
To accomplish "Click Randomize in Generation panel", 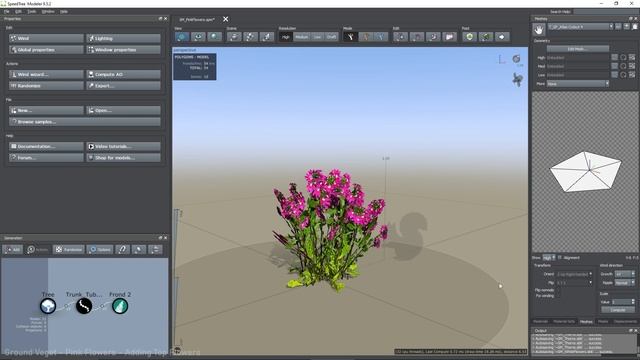I will coord(69,249).
